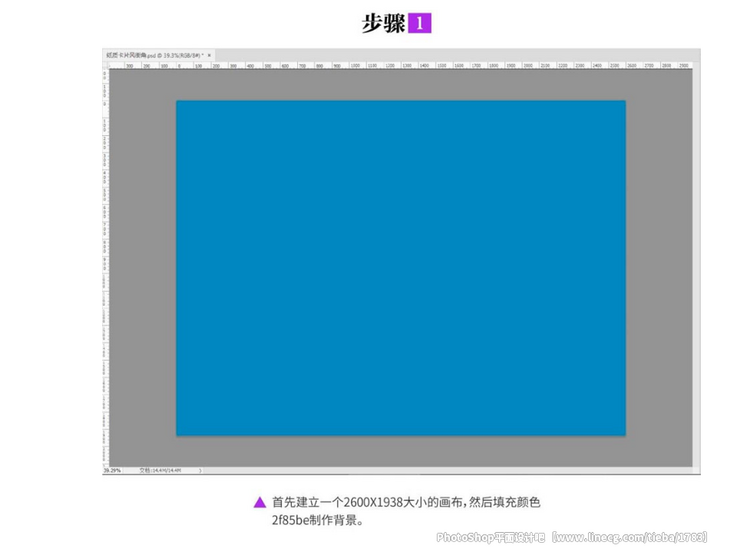Close the .psd document tab
750x552 pixels.
[209, 55]
